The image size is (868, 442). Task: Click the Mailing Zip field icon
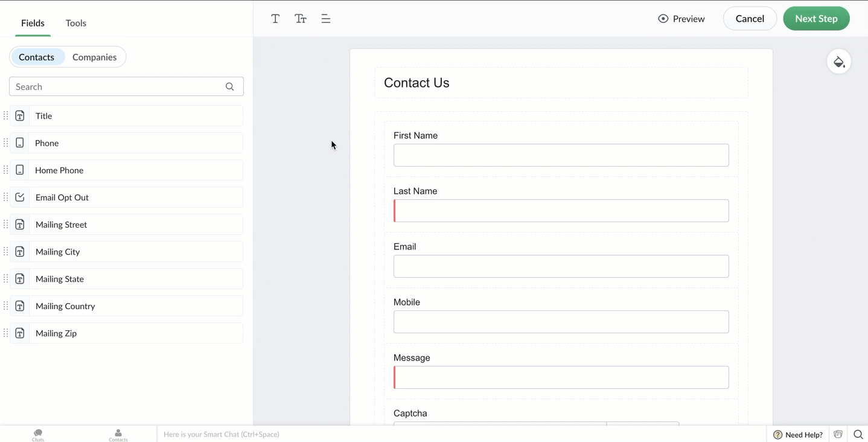(x=20, y=333)
